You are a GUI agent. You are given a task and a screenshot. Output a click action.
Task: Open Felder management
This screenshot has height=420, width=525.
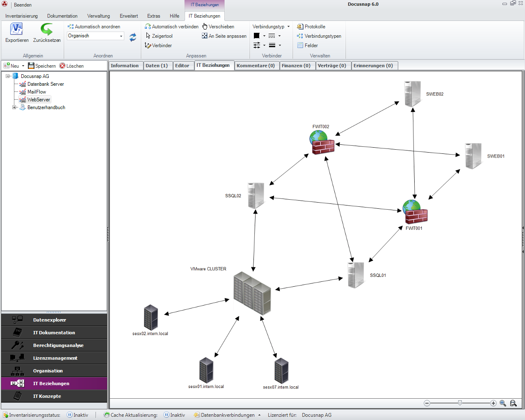click(307, 46)
